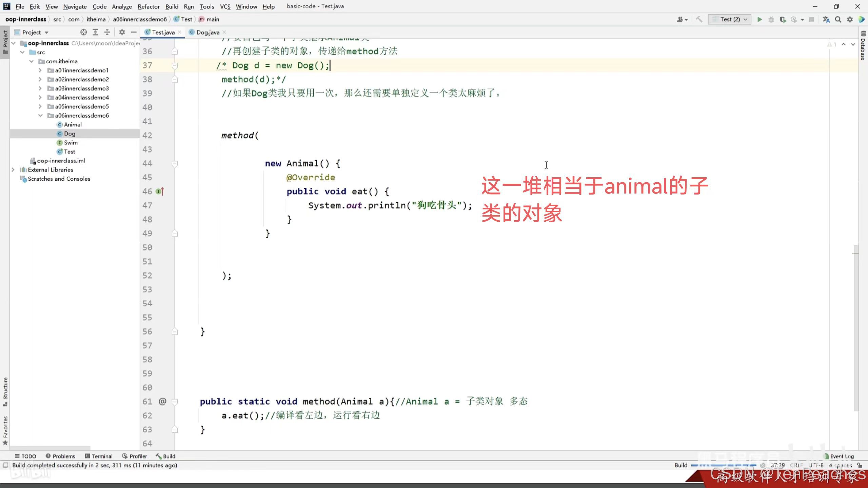Toggle the Project tool window sidebar button

5,42
